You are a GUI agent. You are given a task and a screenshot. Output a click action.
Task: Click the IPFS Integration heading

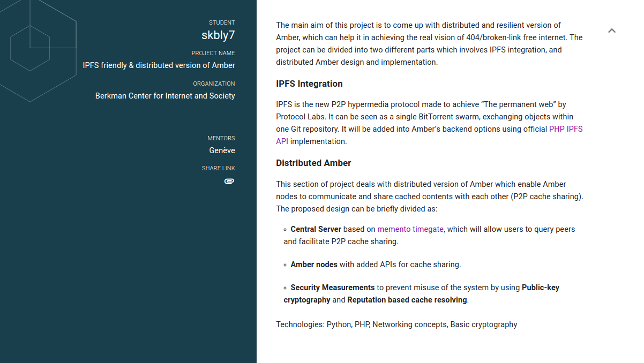coord(309,84)
